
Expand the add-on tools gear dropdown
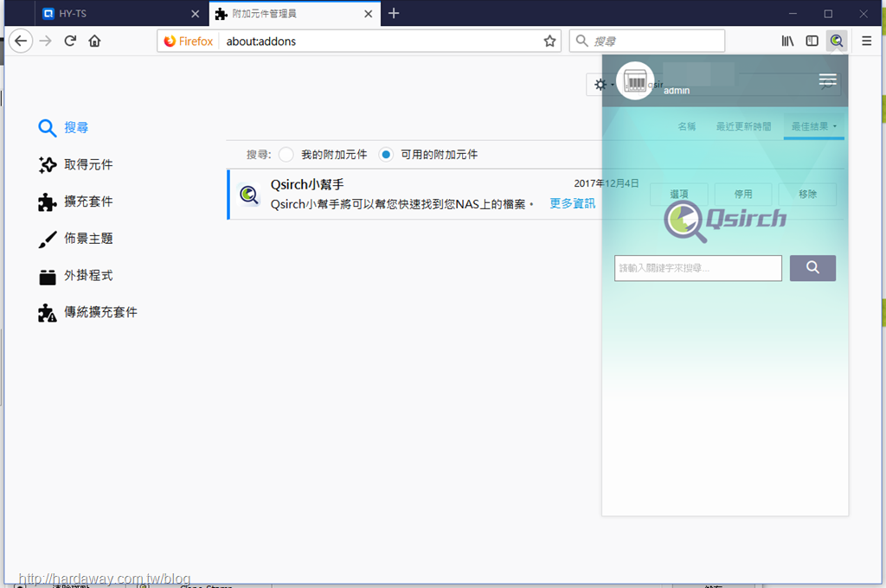602,85
